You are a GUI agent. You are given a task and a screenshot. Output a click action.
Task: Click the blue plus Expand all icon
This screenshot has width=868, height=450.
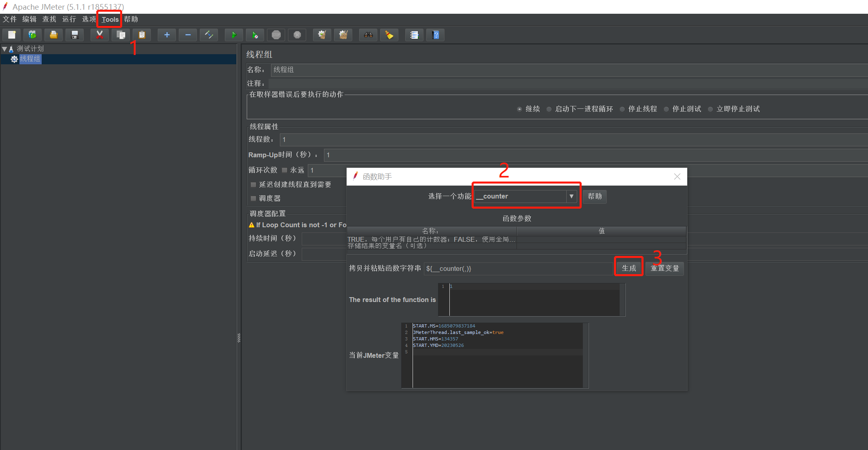click(167, 35)
